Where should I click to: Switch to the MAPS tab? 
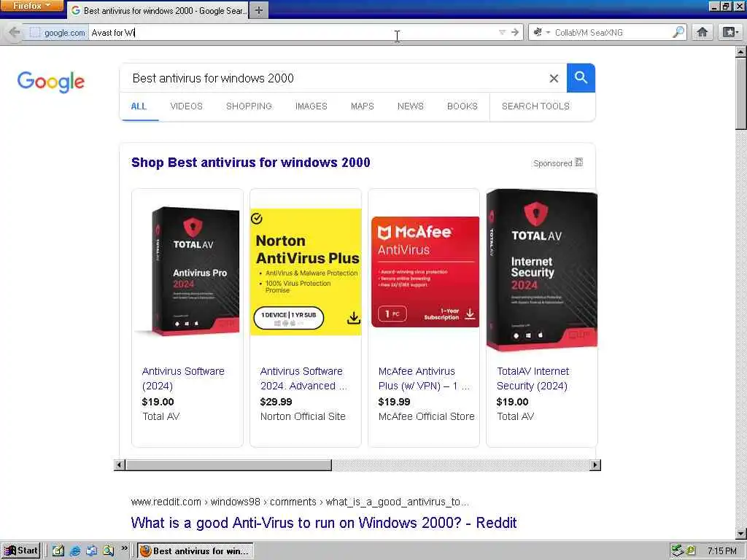tap(362, 106)
